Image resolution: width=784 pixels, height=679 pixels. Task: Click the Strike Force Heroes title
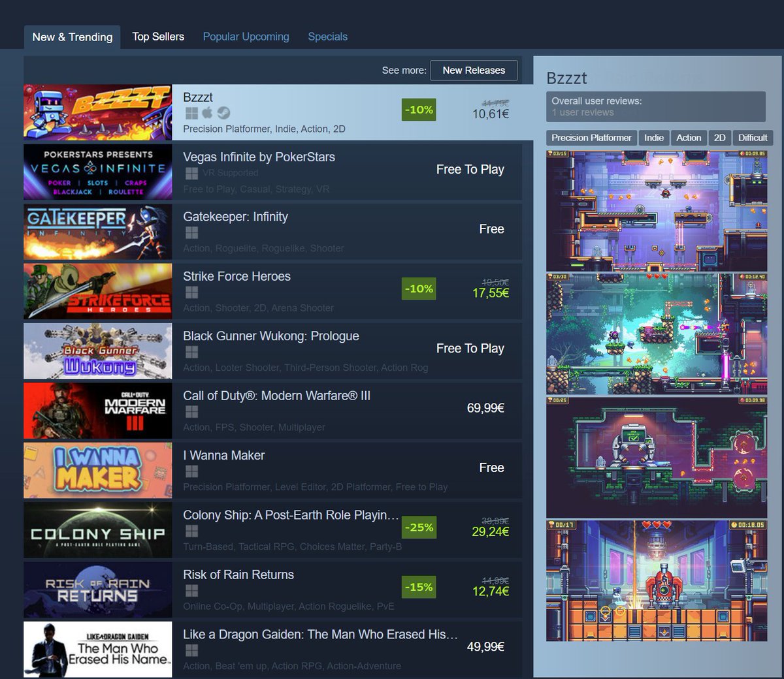(x=237, y=276)
